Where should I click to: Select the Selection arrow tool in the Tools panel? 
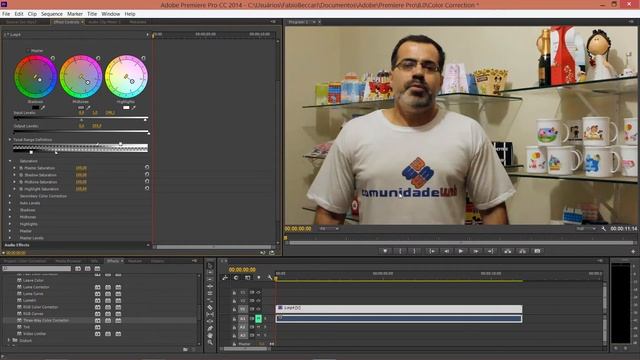coord(210,266)
